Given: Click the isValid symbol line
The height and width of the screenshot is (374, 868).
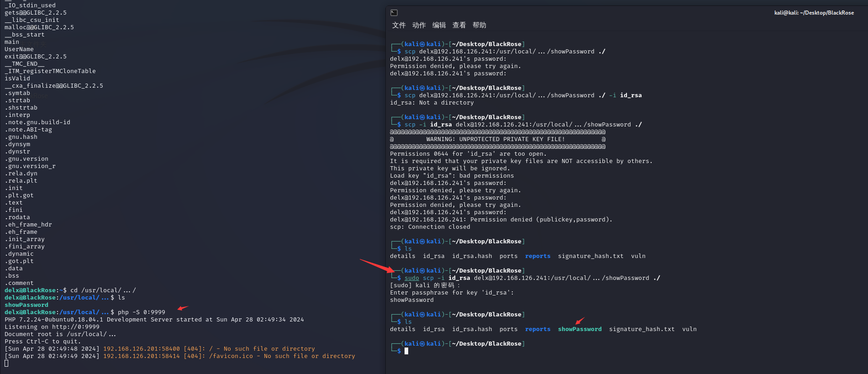Looking at the screenshot, I should click(x=17, y=79).
